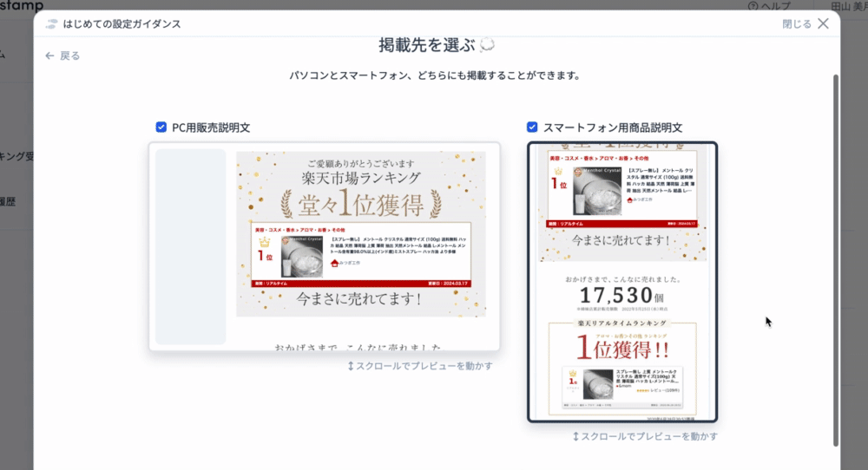
Task: Click スクロールでプレビューを動かす hint under smartphone preview
Action: pyautogui.click(x=646, y=436)
